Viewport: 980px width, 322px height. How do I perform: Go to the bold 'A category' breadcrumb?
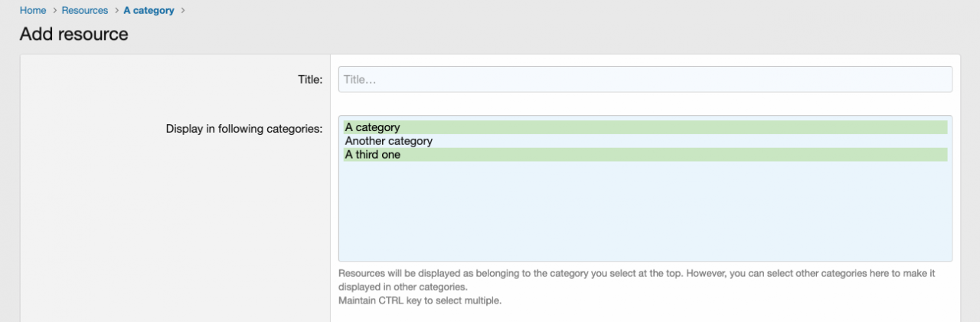click(x=149, y=11)
